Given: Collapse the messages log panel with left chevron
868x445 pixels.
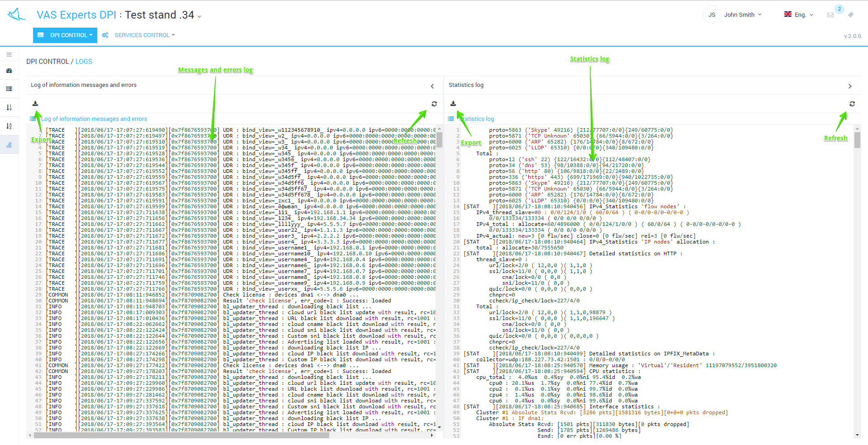Looking at the screenshot, I should coord(432,86).
